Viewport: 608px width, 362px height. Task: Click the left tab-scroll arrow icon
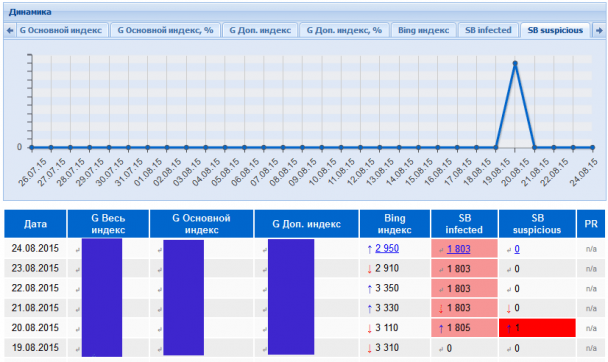tap(10, 30)
